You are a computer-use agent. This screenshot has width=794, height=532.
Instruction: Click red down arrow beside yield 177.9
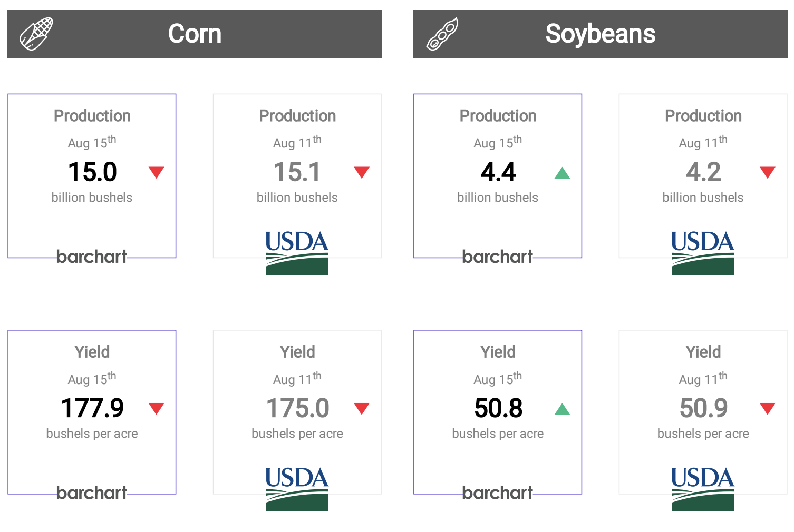tap(157, 408)
